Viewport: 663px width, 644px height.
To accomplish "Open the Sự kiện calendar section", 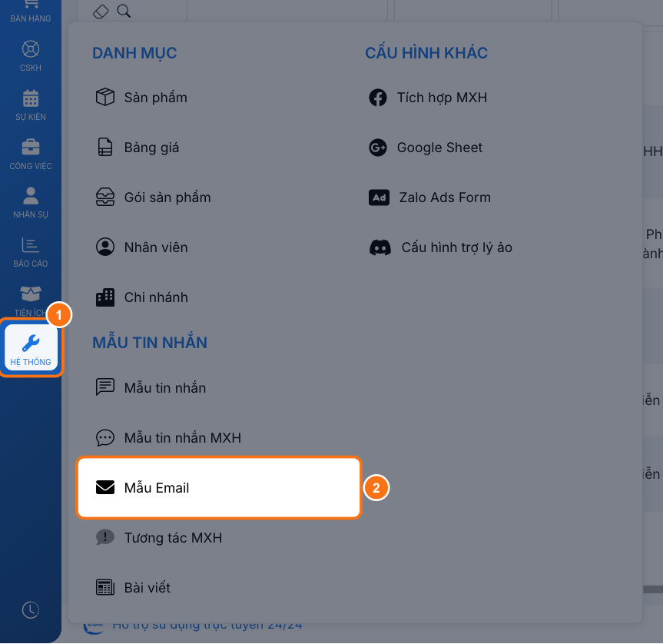I will (31, 105).
